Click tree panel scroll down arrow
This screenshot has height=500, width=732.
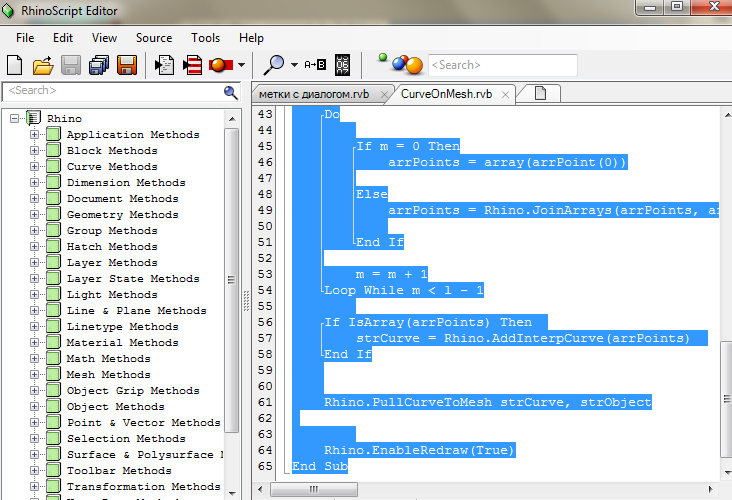(232, 493)
